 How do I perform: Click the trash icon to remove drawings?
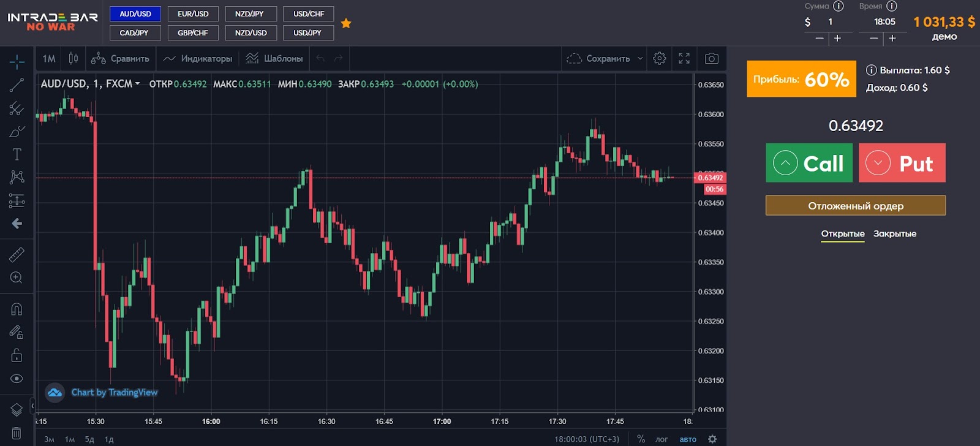click(17, 433)
